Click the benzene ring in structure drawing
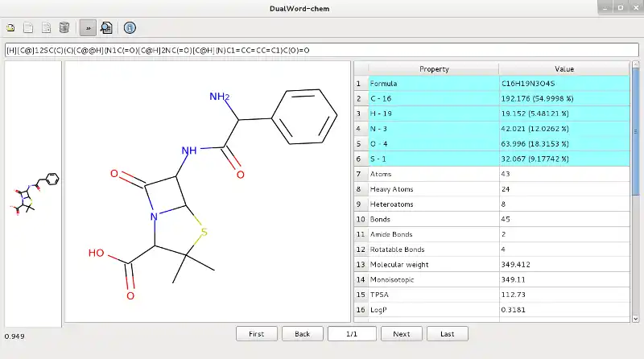The image size is (644, 359). 304,117
